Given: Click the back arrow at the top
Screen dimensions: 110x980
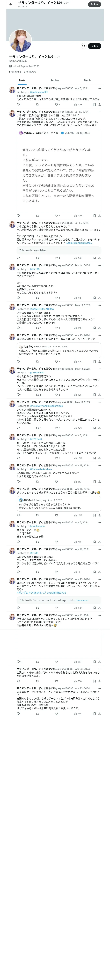Looking at the screenshot, I should [11, 5].
